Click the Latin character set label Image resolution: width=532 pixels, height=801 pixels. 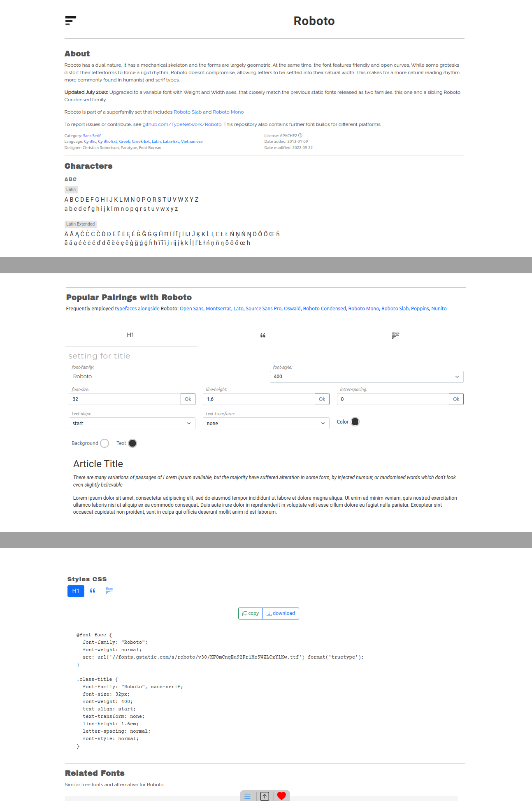(71, 190)
